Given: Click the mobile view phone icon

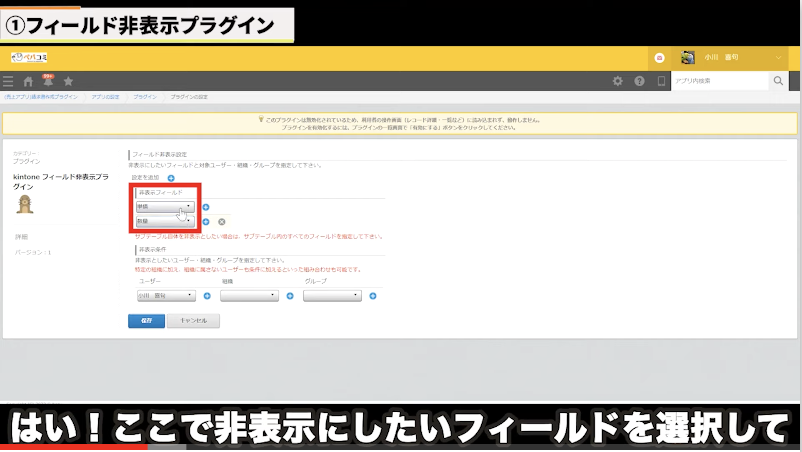Looking at the screenshot, I should 660,81.
